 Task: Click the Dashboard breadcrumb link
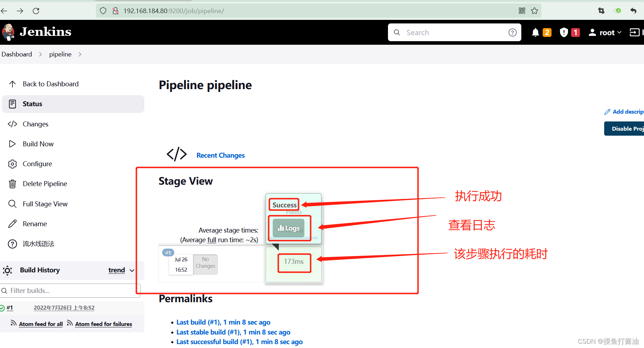tap(17, 54)
